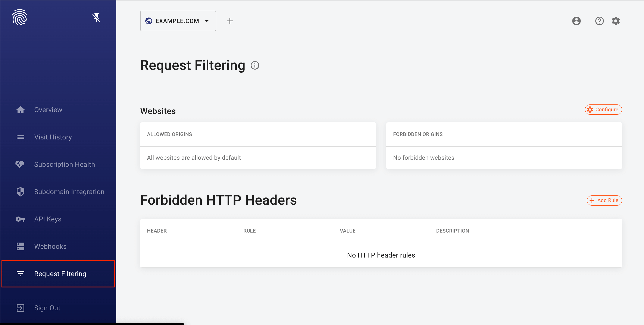Select the Visit History list icon
644x325 pixels.
[20, 137]
